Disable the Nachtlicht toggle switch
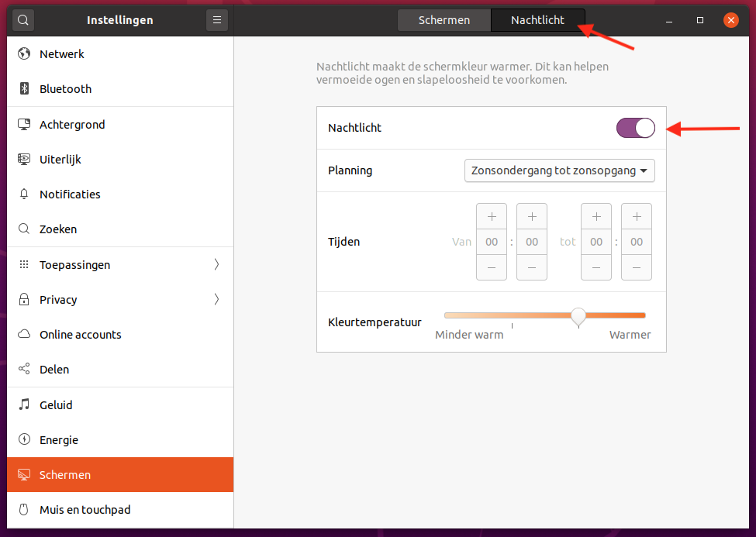 click(x=636, y=128)
